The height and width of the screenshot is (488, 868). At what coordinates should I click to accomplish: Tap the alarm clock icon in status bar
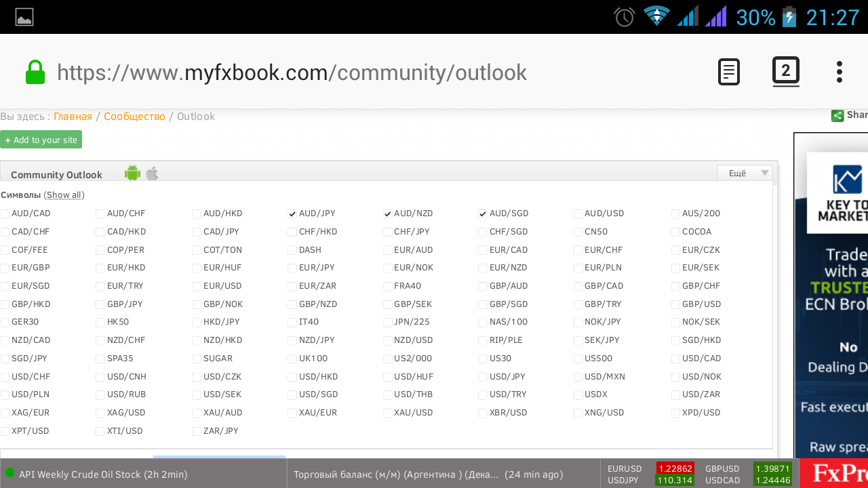(624, 17)
